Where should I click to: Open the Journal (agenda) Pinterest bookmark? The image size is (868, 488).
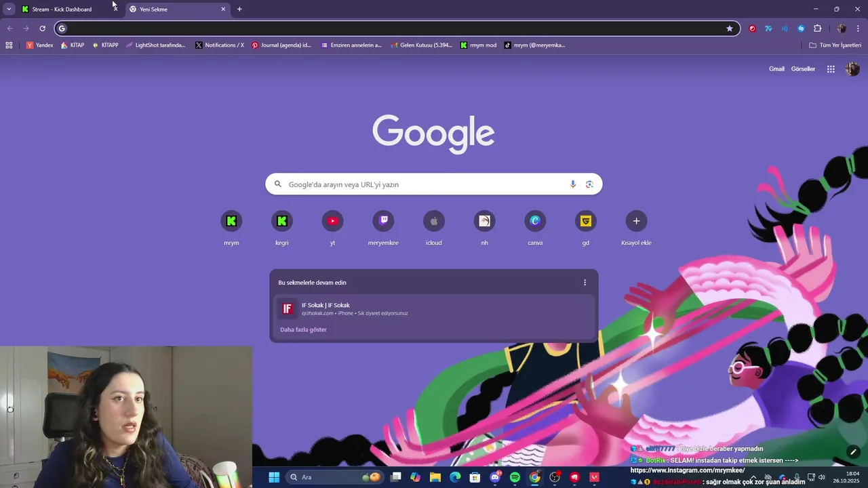(x=281, y=45)
